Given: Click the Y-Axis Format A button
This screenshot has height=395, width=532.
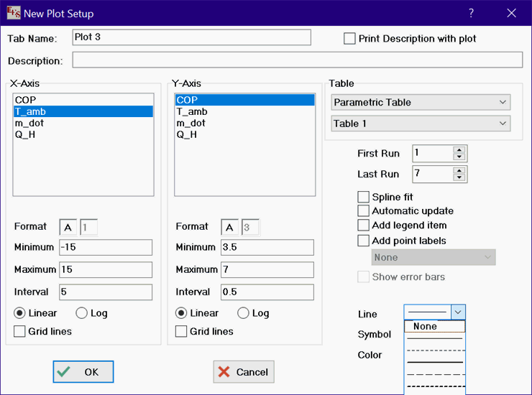Looking at the screenshot, I should [x=229, y=228].
